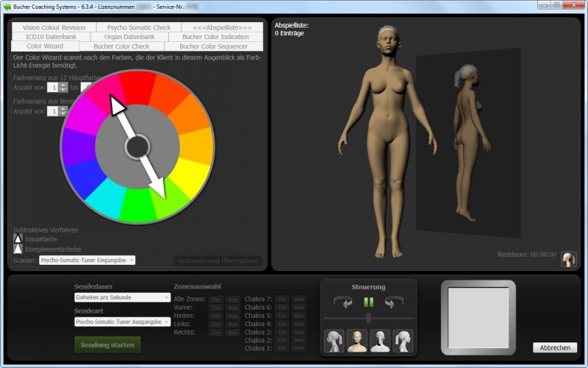Select the left-profile head view thumbnail
Screen dimensions: 588x368
tap(334, 341)
